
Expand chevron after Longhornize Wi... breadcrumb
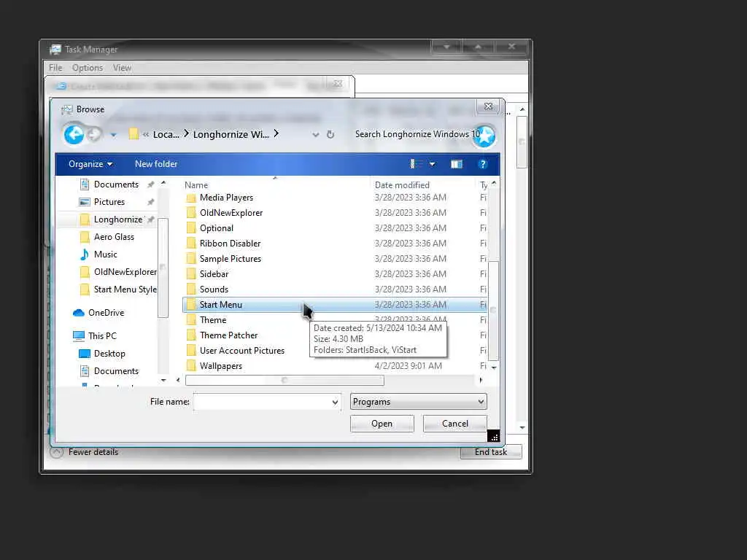coord(276,134)
